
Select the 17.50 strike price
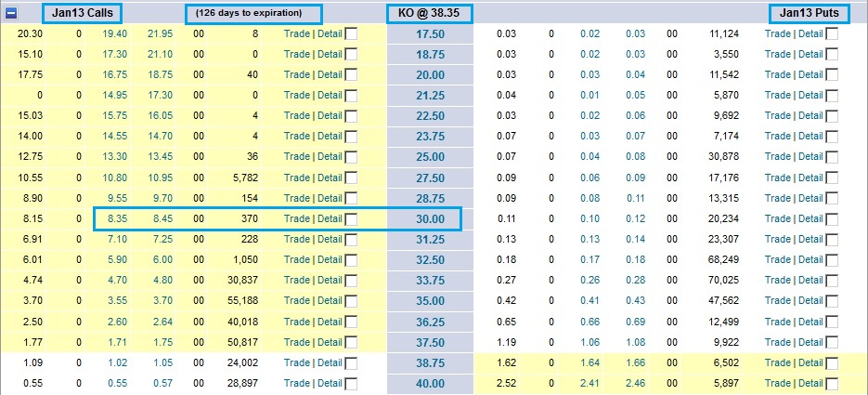click(x=430, y=34)
